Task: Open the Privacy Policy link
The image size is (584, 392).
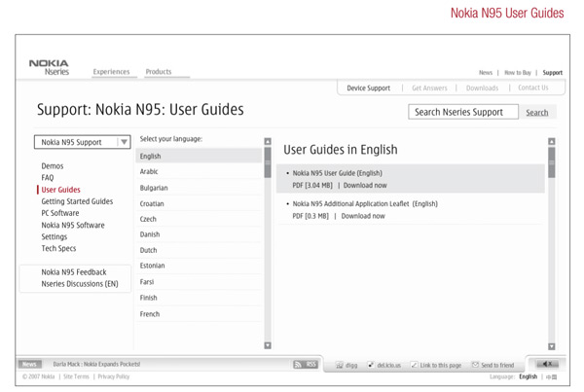Action: (114, 376)
